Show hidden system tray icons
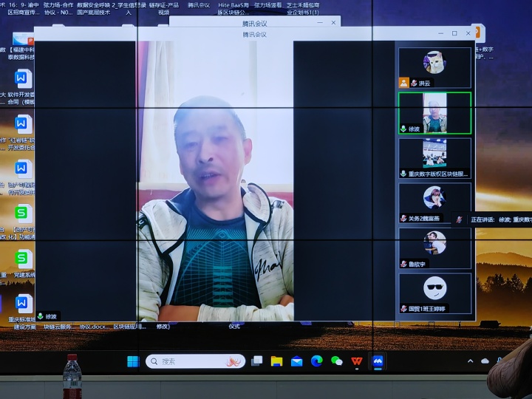This screenshot has width=532, height=399. pos(470,361)
